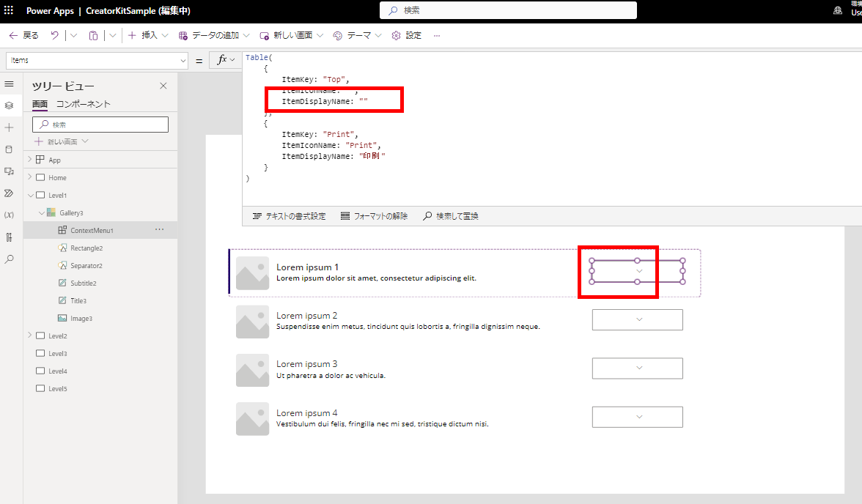This screenshot has width=862, height=504.
Task: Select the 画面 tab in tree view
Action: click(x=40, y=103)
